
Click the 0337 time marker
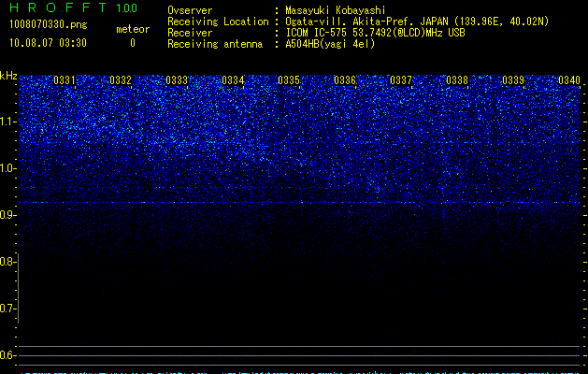coord(401,80)
